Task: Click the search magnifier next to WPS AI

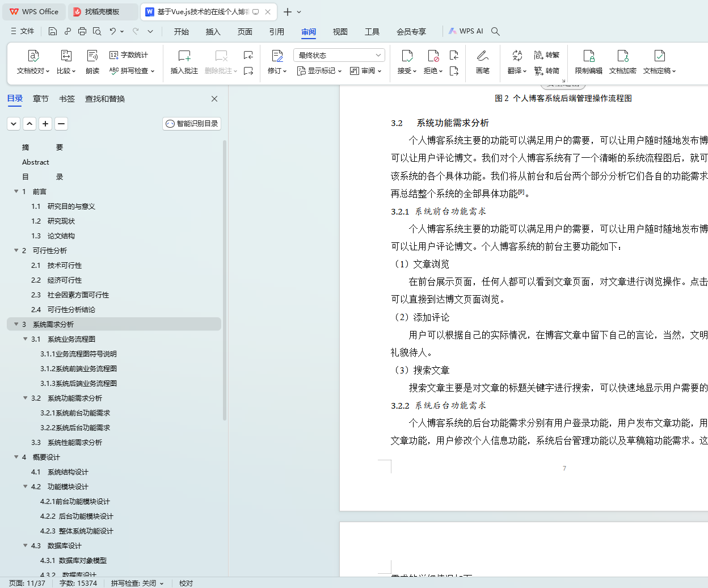Action: [495, 31]
